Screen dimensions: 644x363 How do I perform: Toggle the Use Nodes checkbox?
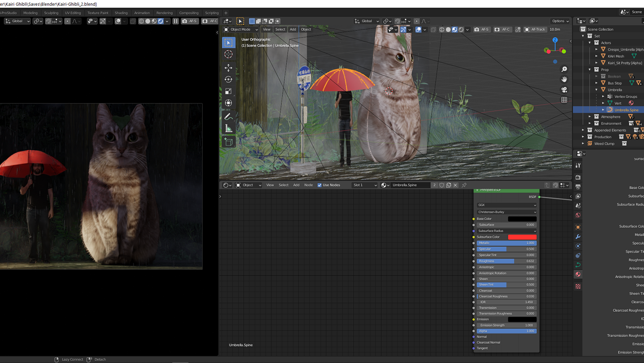[320, 185]
